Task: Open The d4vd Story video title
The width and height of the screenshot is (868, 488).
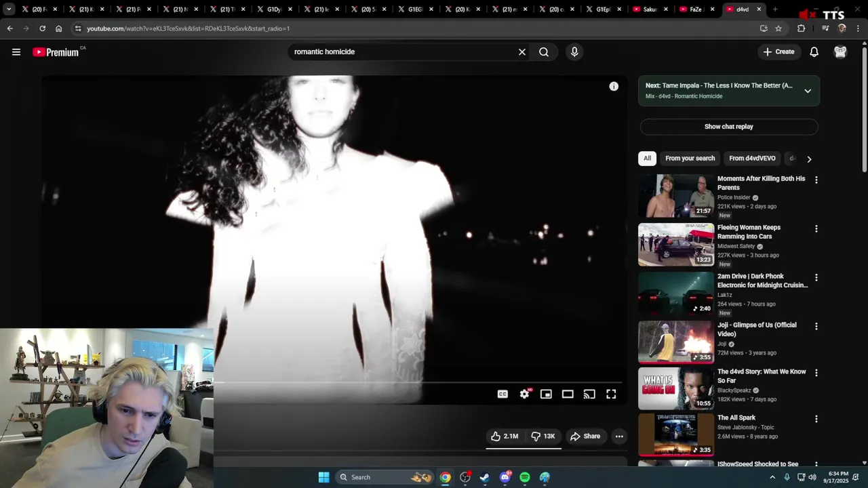Action: tap(762, 376)
